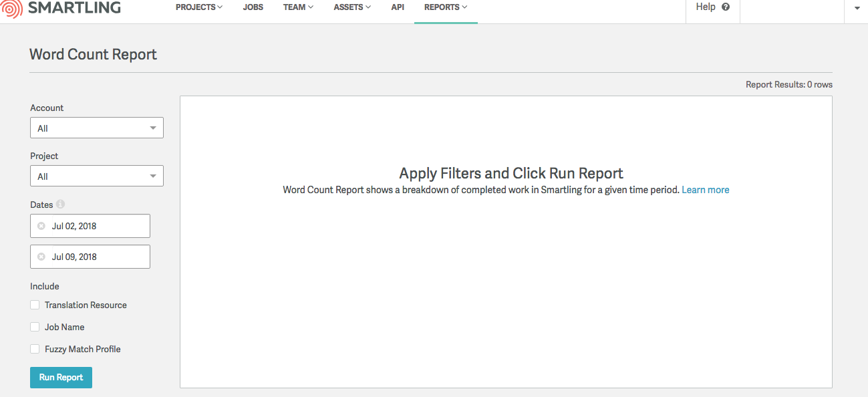868x397 pixels.
Task: Open the Reports menu
Action: click(x=446, y=7)
